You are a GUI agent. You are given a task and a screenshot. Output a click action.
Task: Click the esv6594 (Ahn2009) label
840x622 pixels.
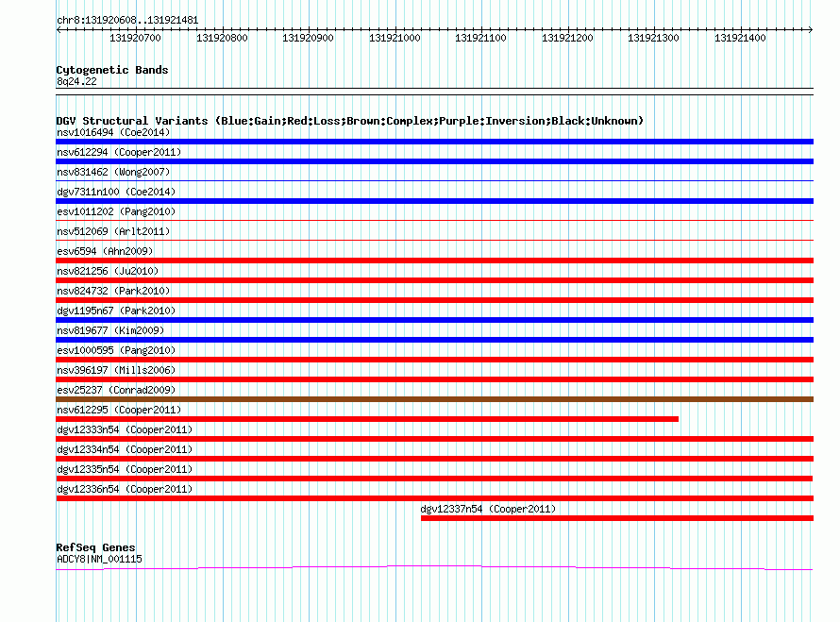click(105, 251)
